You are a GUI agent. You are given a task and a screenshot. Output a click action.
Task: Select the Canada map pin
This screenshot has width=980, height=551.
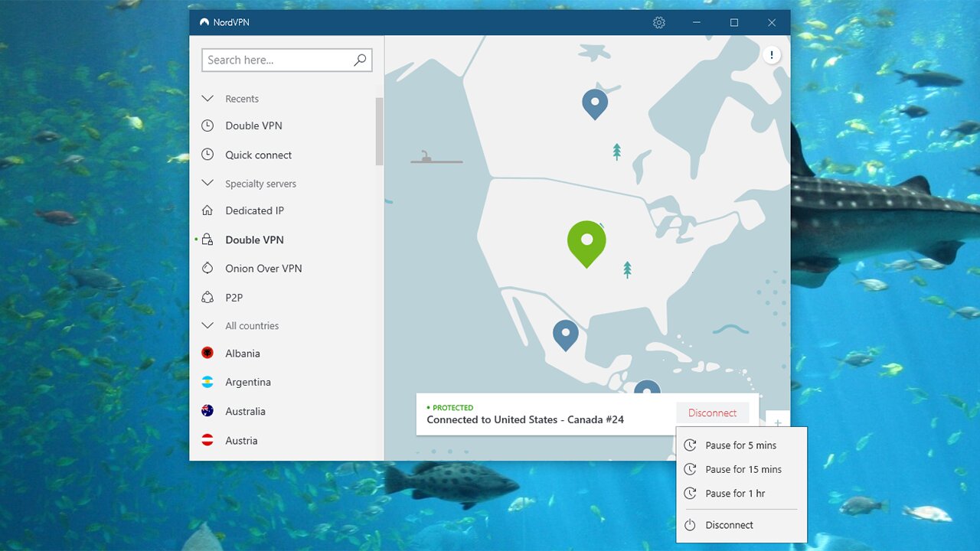pyautogui.click(x=594, y=103)
